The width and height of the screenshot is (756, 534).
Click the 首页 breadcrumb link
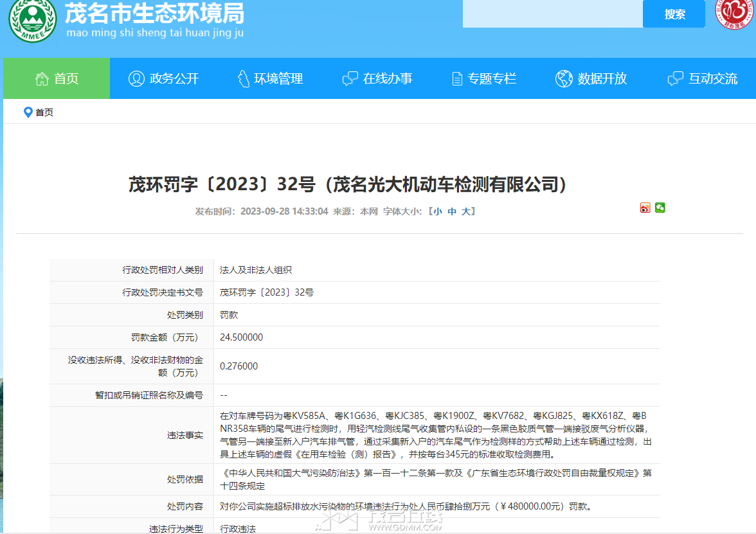(x=44, y=112)
